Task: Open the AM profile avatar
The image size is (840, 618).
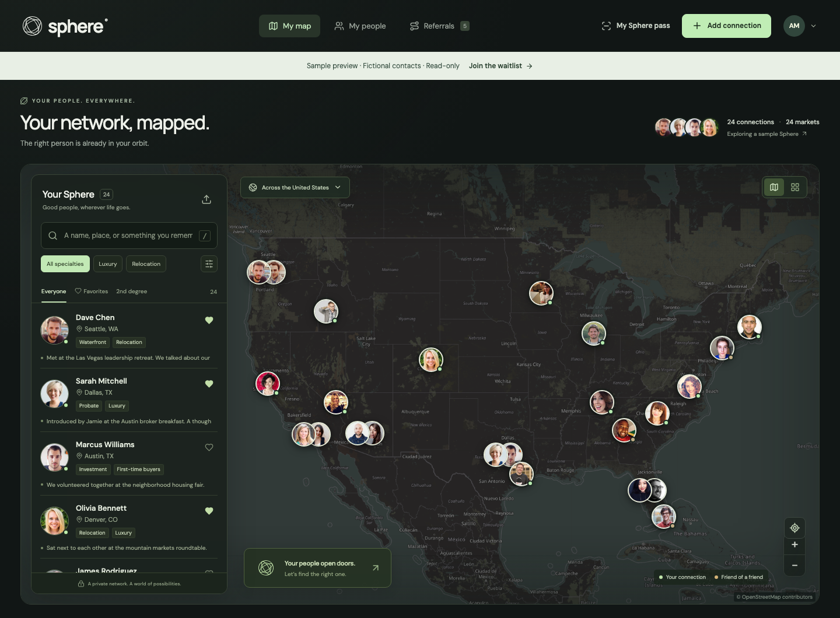Action: click(x=794, y=26)
